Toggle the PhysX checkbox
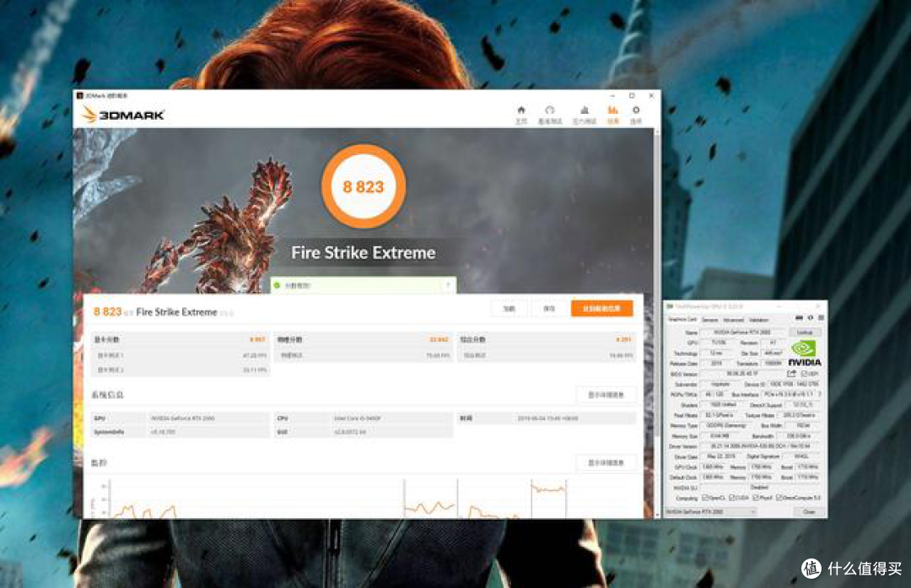 coord(756,498)
